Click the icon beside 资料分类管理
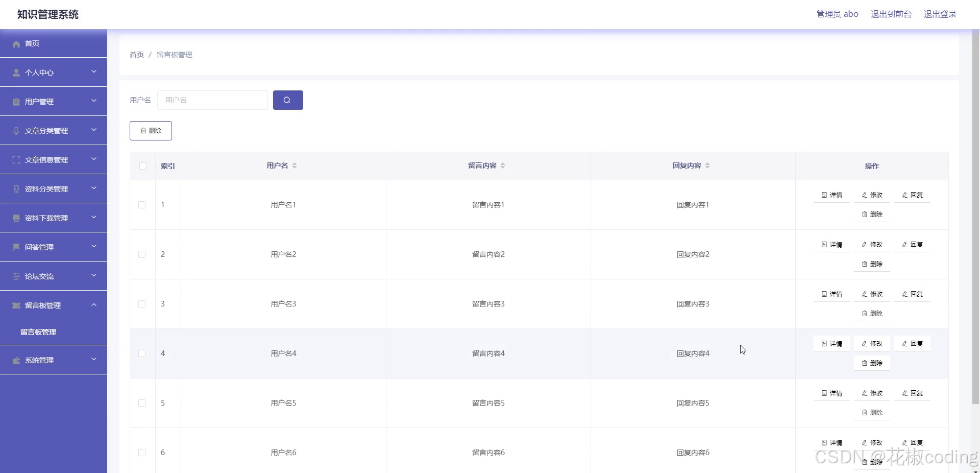The width and height of the screenshot is (980, 473). tap(16, 189)
